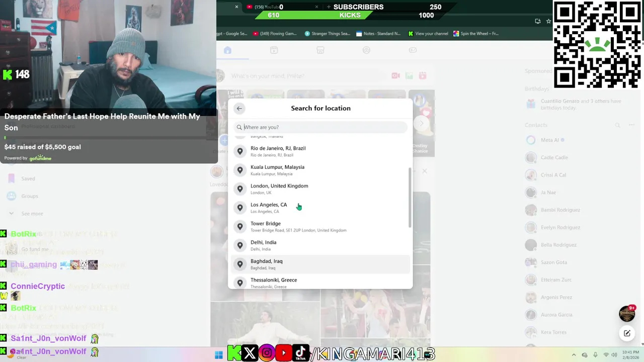
Task: Open 'gpt - Google Se...' bookmark
Action: 232,34
